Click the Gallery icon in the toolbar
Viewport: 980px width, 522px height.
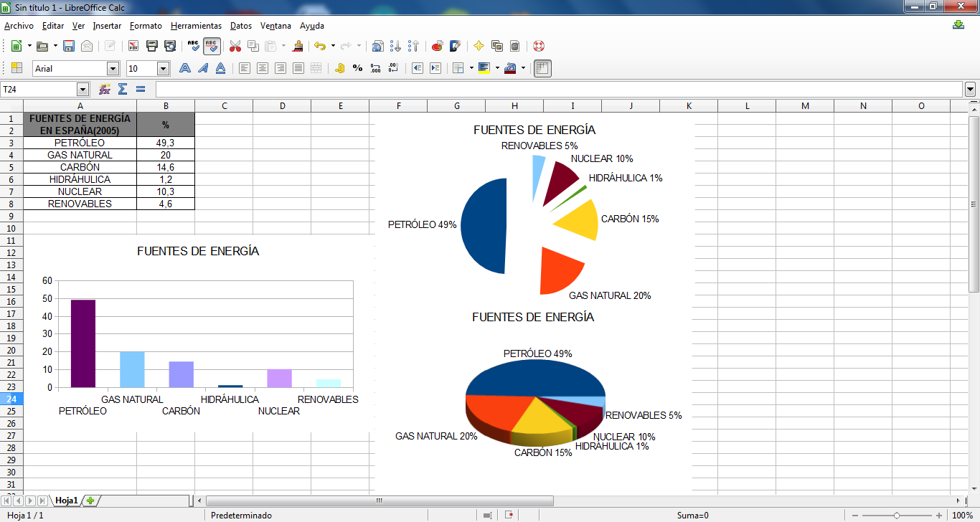496,46
